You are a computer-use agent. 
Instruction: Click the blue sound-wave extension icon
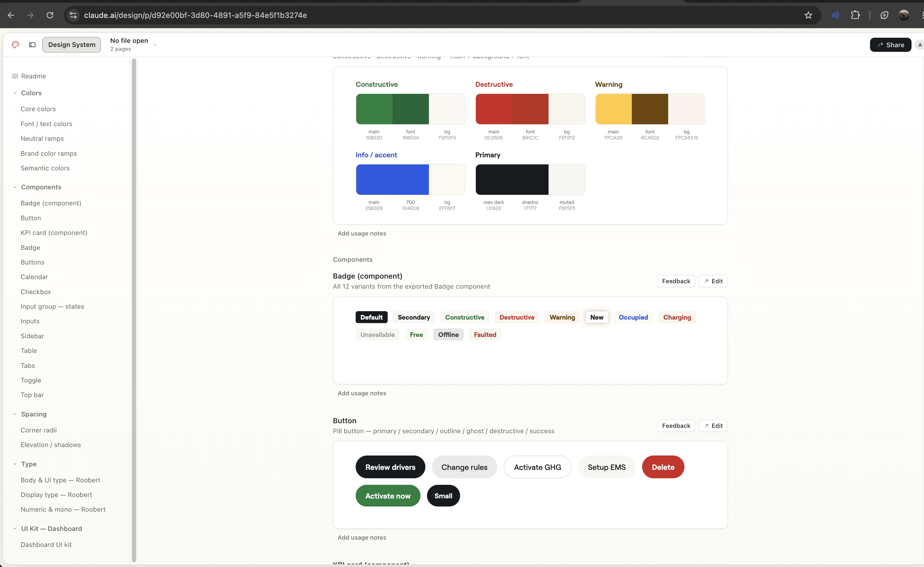pos(835,15)
